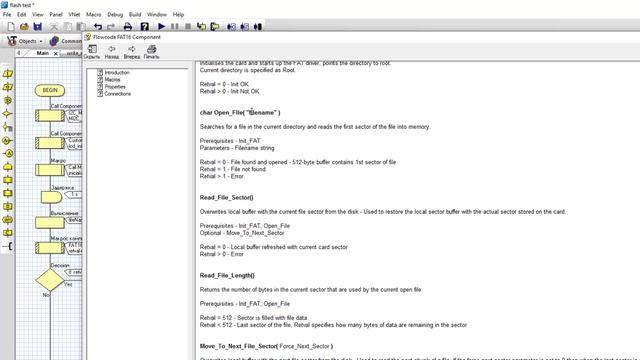The image size is (640, 360).
Task: Open the File menu
Action: click(x=7, y=14)
